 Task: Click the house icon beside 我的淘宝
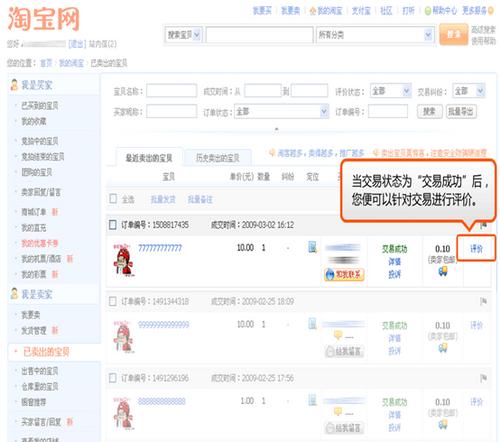click(x=312, y=11)
